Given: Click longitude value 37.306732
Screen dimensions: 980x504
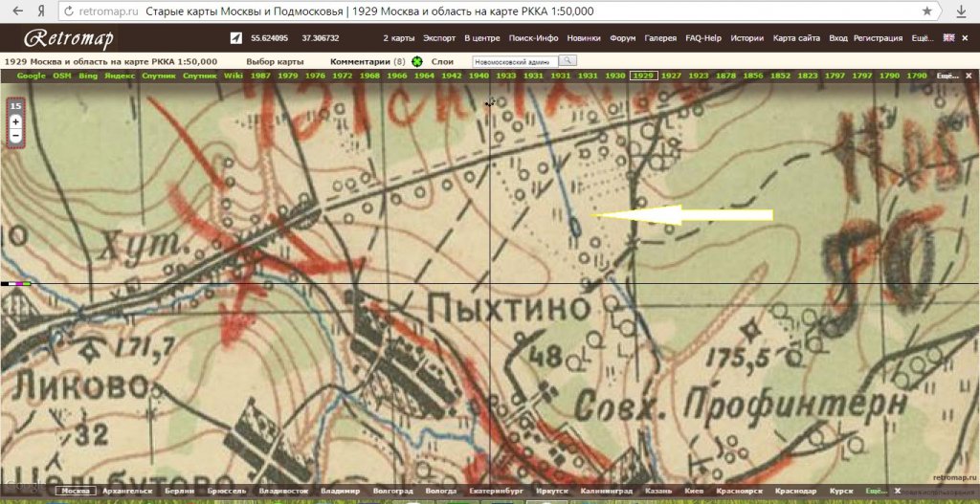Looking at the screenshot, I should tap(320, 38).
